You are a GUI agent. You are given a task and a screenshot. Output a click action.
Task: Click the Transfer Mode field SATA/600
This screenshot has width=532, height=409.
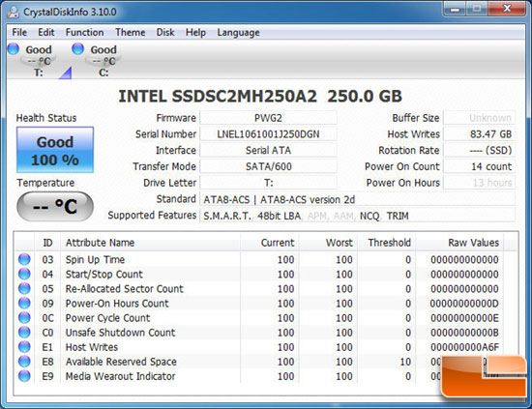[268, 166]
